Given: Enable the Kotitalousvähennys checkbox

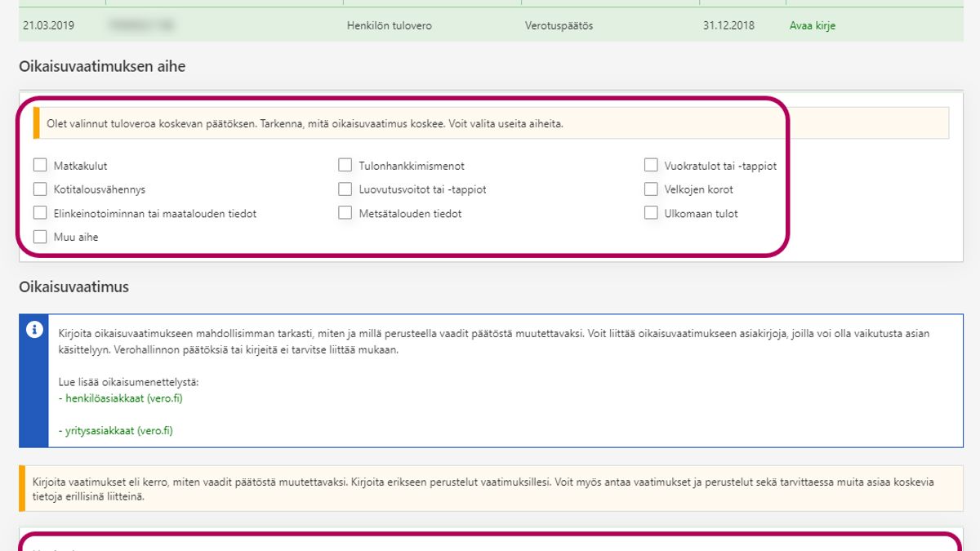Looking at the screenshot, I should point(40,189).
